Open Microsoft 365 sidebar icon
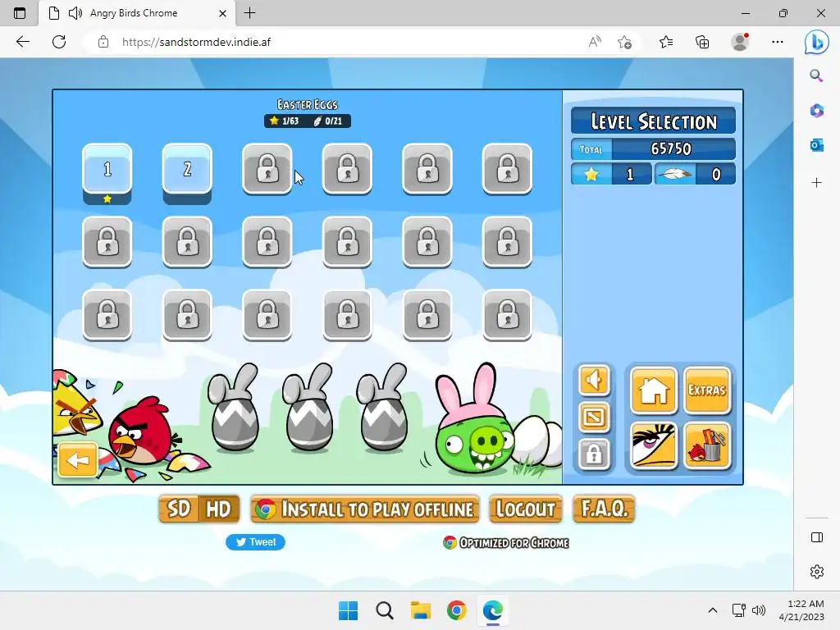Viewport: 840px width, 630px height. click(x=816, y=111)
